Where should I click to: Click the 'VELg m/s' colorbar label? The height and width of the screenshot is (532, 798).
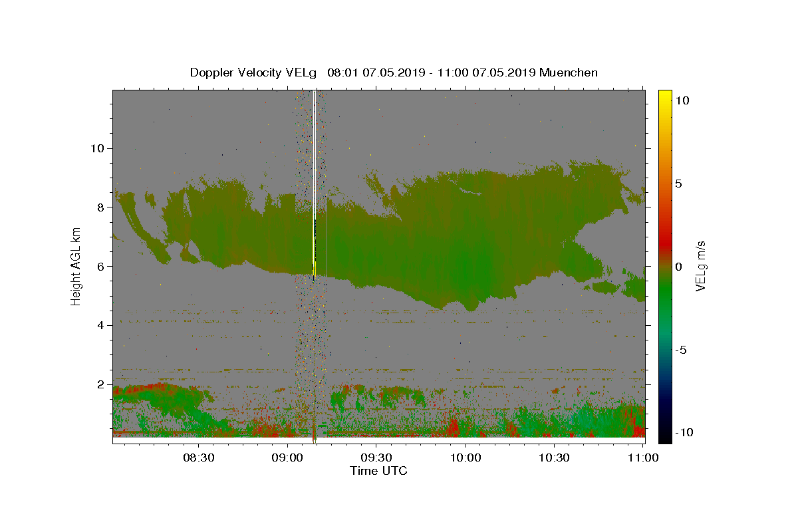click(x=700, y=266)
